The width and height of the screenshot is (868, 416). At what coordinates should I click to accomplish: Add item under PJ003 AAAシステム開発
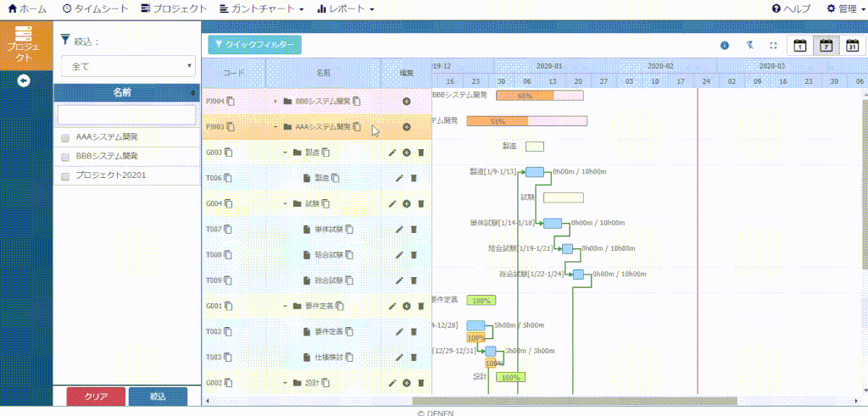click(x=406, y=127)
